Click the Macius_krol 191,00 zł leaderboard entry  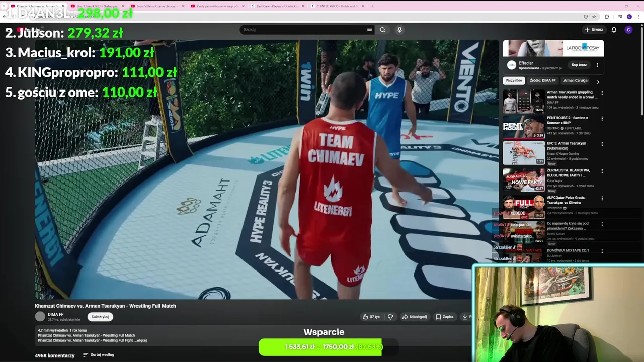pos(79,53)
